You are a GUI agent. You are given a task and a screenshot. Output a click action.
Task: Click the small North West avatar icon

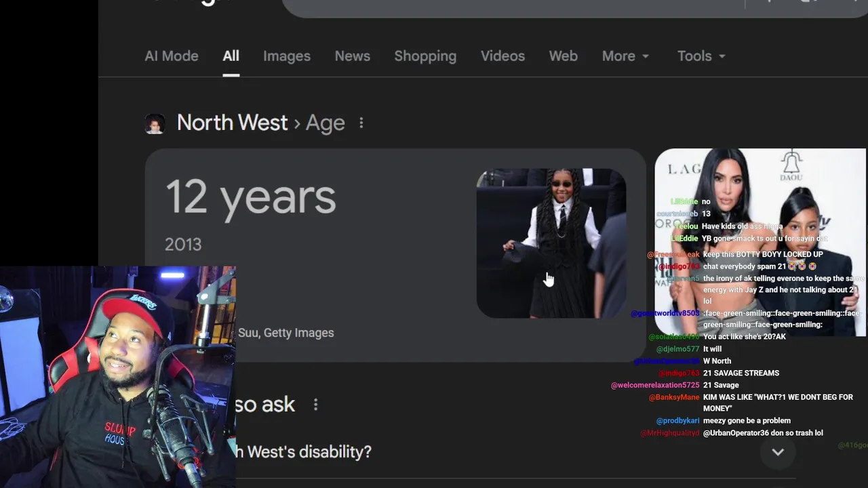pyautogui.click(x=155, y=123)
